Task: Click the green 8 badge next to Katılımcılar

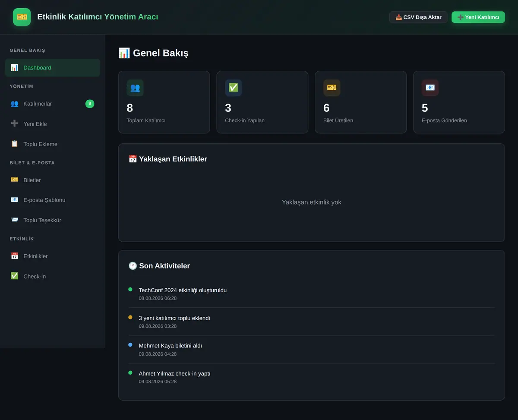Action: coord(90,104)
